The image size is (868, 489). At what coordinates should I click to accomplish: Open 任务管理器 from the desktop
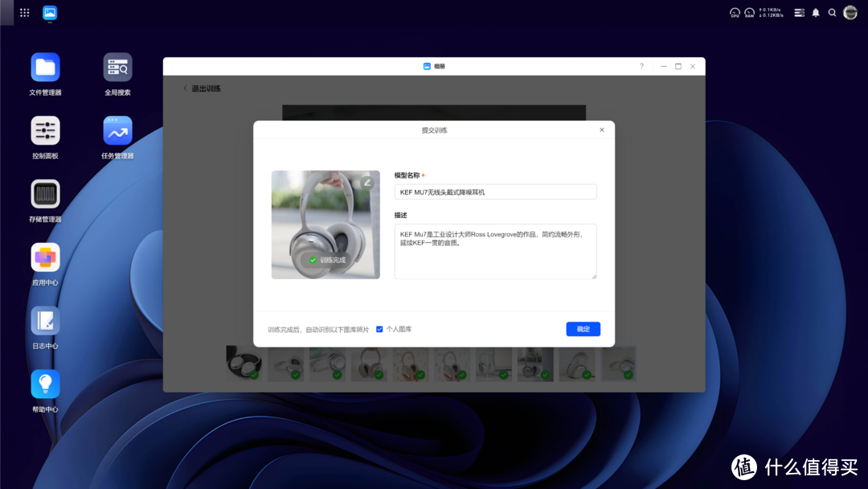(x=117, y=130)
